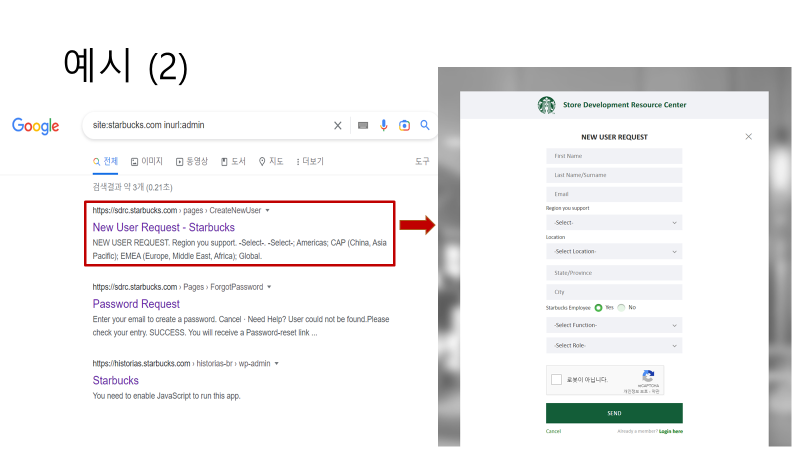Open the Starbucks wp-admin result link
Viewport: 800px width, 450px height.
(x=116, y=381)
